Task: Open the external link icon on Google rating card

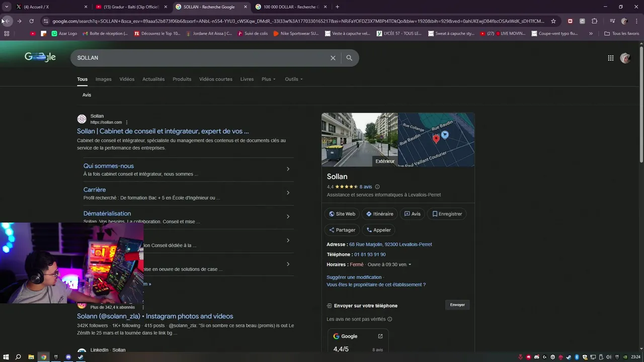Action: pyautogui.click(x=380, y=336)
